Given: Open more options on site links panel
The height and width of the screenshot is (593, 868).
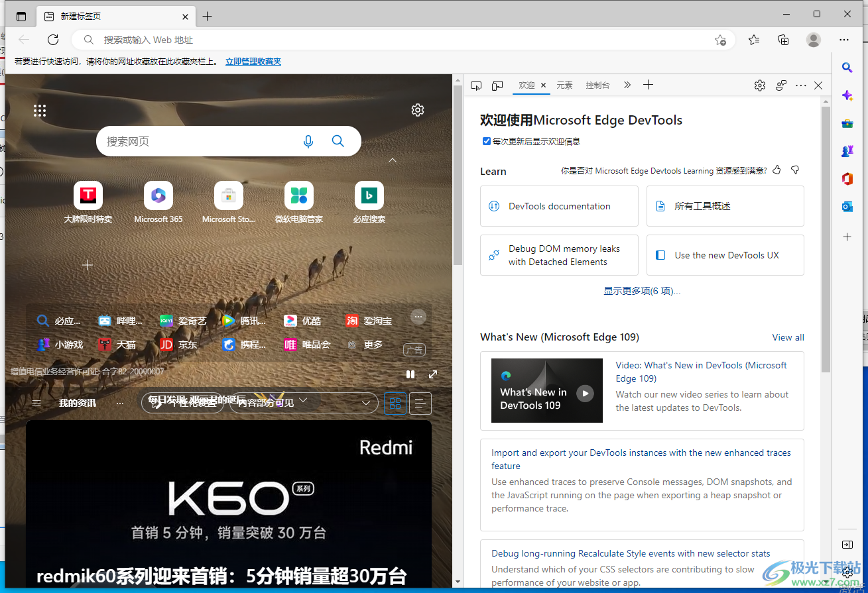Looking at the screenshot, I should coord(418,317).
